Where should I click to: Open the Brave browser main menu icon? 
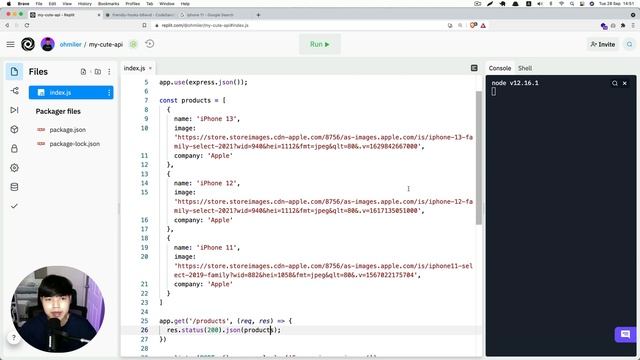(633, 25)
